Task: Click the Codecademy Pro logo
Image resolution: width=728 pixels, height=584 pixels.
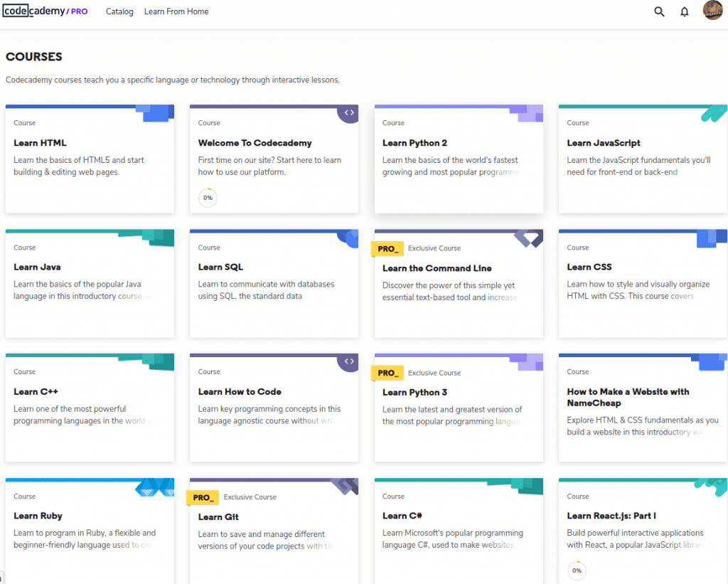Action: tap(45, 11)
